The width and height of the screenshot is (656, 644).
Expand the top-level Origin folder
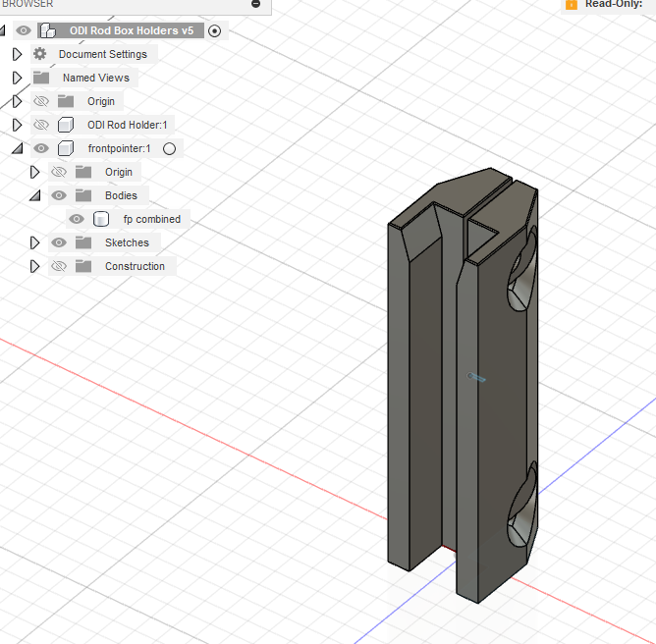[17, 101]
